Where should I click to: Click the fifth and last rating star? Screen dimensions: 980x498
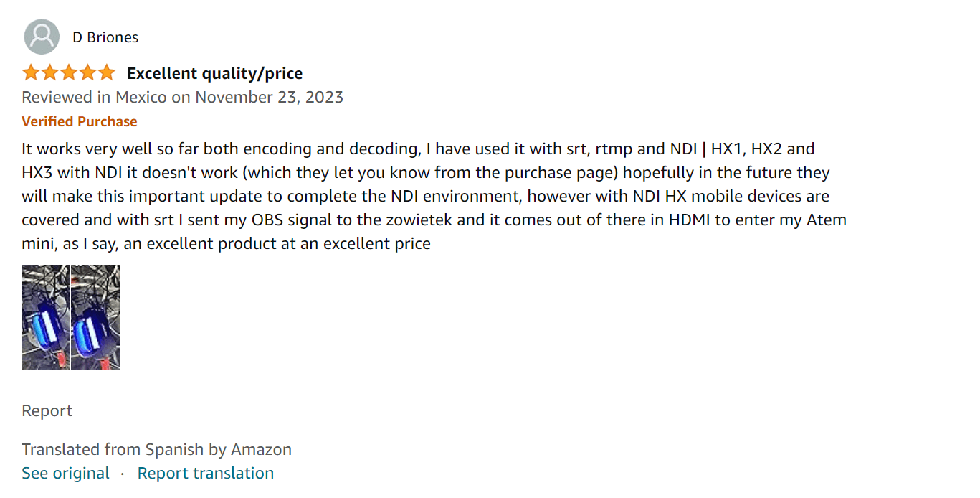pos(106,72)
